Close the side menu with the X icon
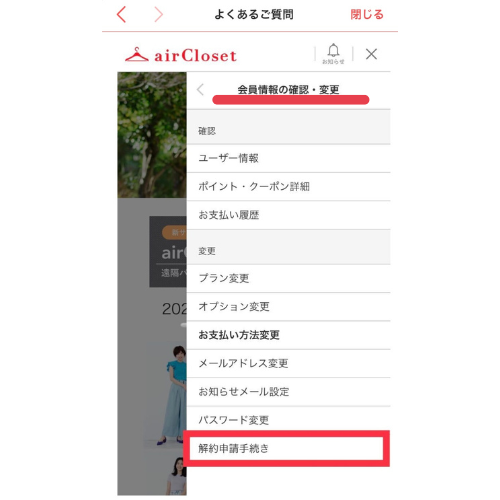This screenshot has width=500, height=500. coord(371,54)
